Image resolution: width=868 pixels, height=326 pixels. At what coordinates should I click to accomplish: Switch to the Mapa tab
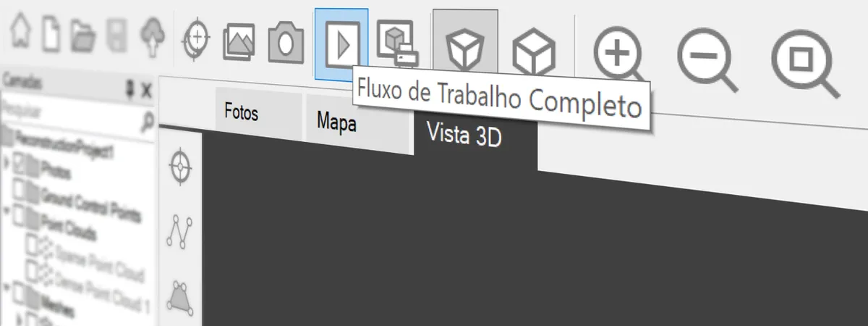click(x=336, y=122)
